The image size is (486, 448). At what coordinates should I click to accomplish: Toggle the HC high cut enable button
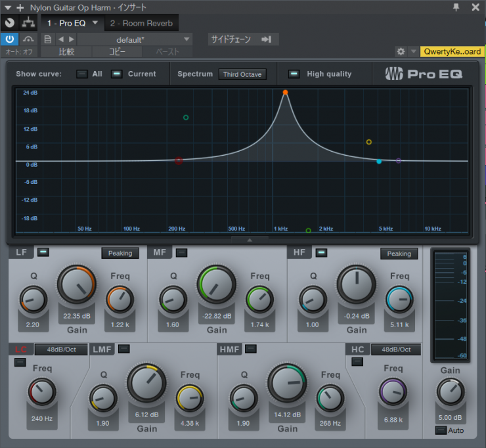click(x=357, y=361)
